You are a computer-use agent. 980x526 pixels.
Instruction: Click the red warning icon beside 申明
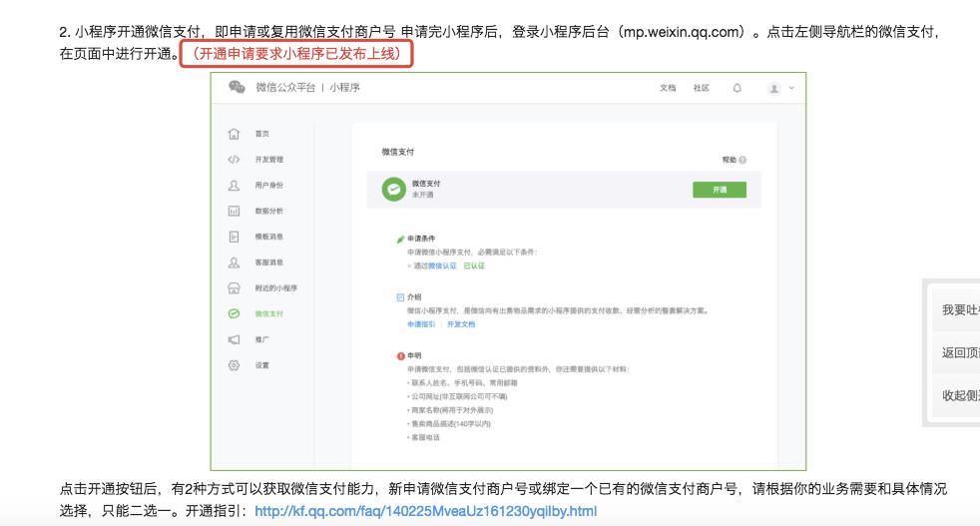tap(400, 356)
